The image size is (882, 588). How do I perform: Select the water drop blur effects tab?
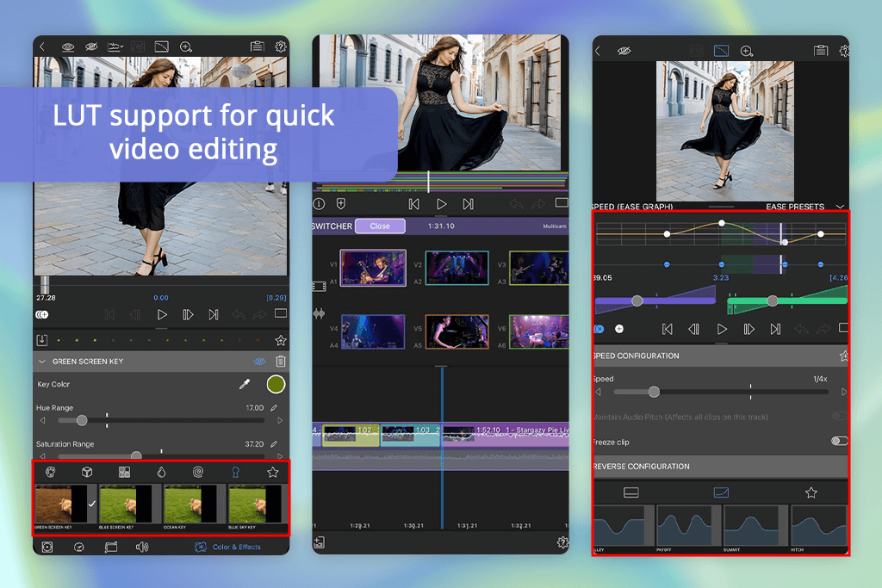pos(161,472)
